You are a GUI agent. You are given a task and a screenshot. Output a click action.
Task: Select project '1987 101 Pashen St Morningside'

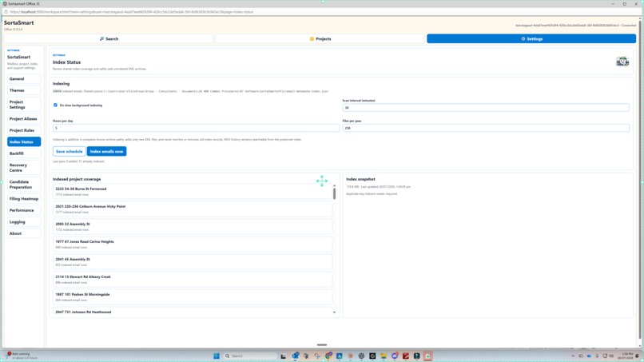[193, 297]
